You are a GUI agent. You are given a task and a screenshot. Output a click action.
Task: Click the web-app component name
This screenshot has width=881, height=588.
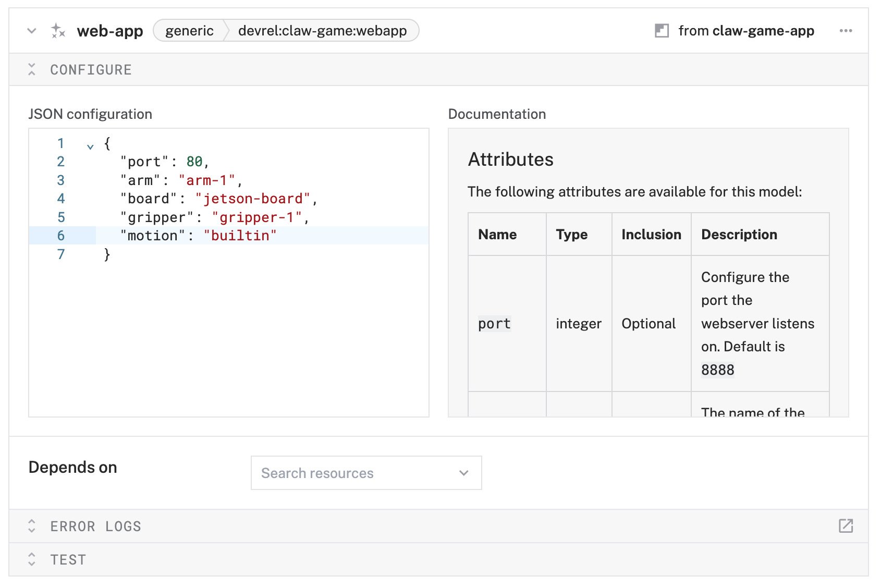(110, 31)
